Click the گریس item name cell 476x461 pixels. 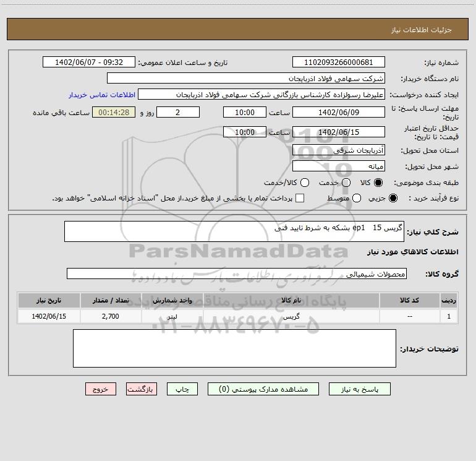291,316
